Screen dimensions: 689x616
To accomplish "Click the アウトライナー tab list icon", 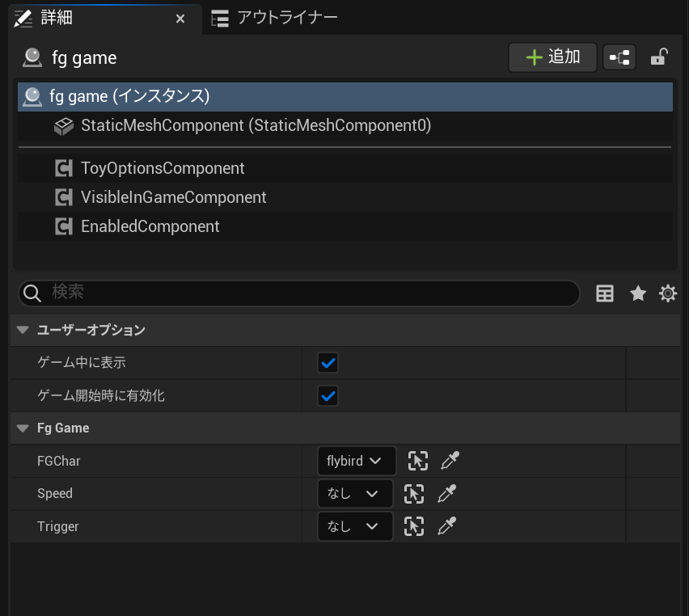I will [x=220, y=19].
